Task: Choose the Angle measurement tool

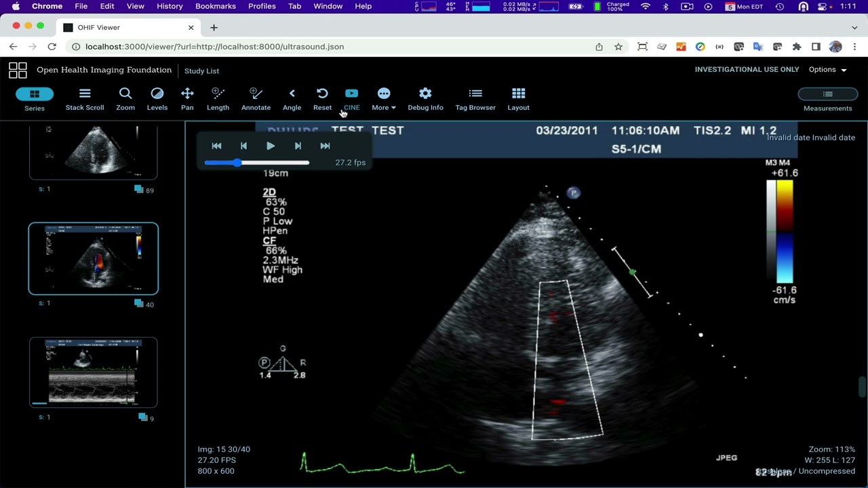Action: pos(292,99)
